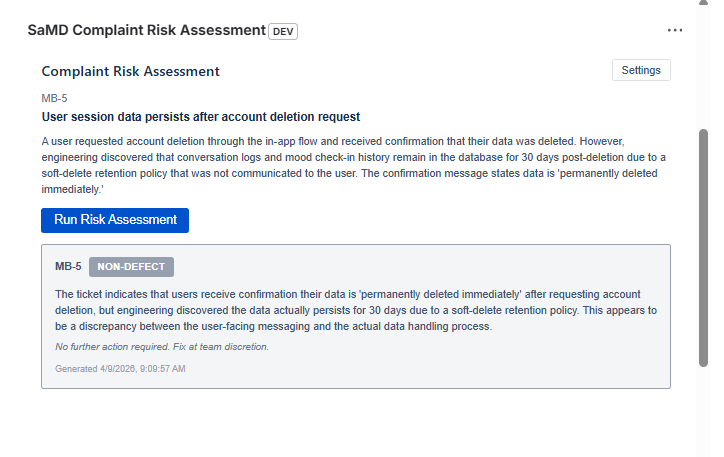
Task: Click the SaMD Complaint Risk Assessment app title
Action: click(146, 30)
